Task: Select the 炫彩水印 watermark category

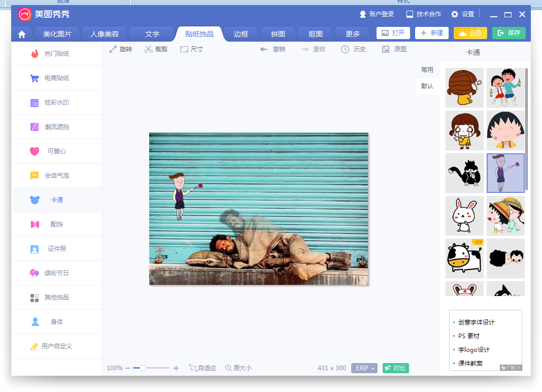Action: (57, 103)
